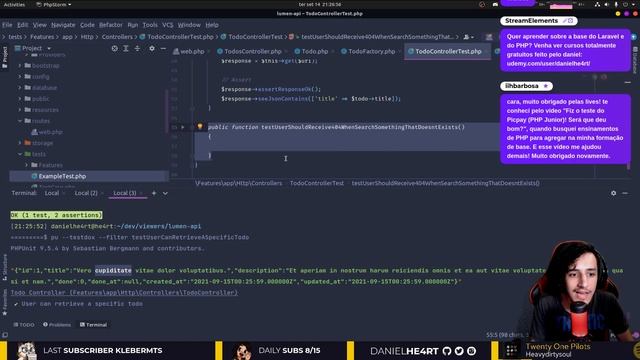Expand the bootstrap folder
The width and height of the screenshot is (640, 360).
pyautogui.click(x=20, y=65)
